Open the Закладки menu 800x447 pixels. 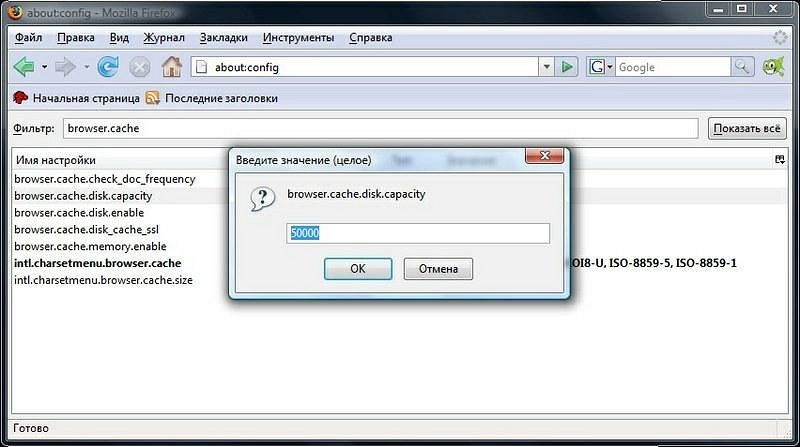click(x=223, y=37)
